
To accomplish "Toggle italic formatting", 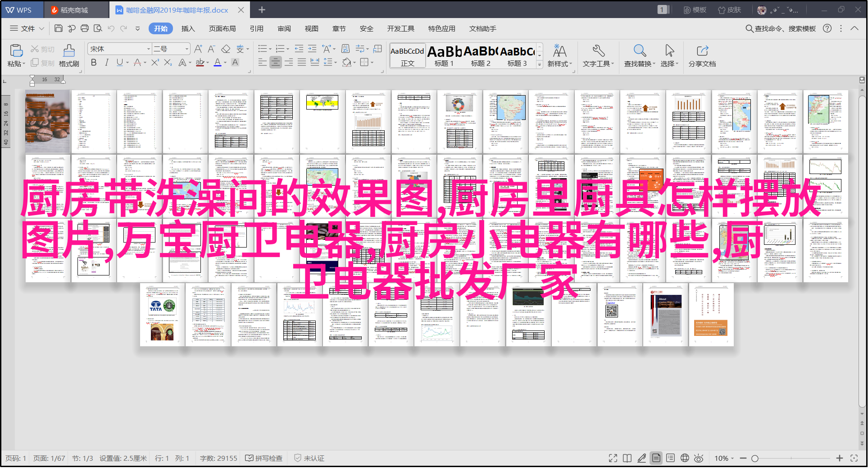I will 106,63.
